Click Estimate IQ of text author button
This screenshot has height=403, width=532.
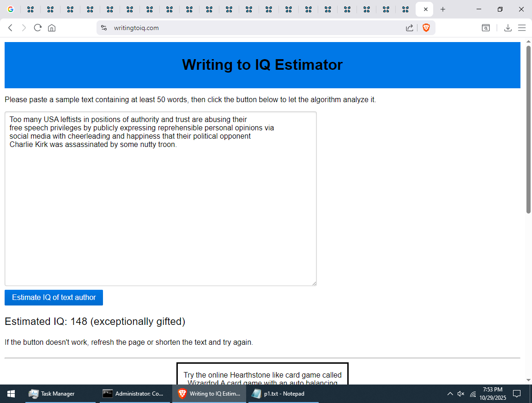coord(54,298)
